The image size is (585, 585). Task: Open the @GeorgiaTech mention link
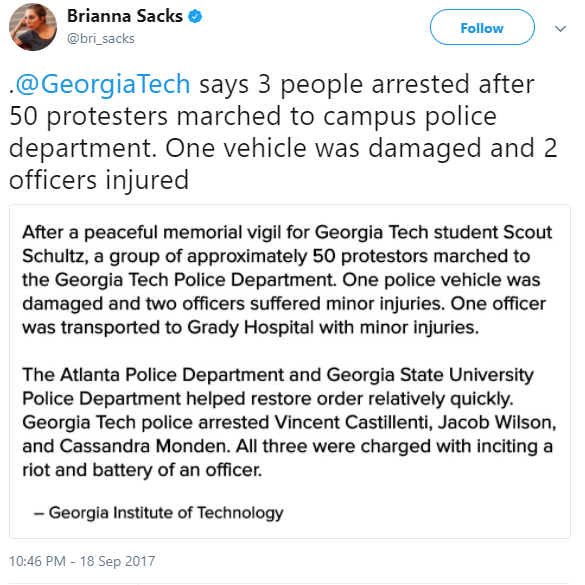point(103,84)
